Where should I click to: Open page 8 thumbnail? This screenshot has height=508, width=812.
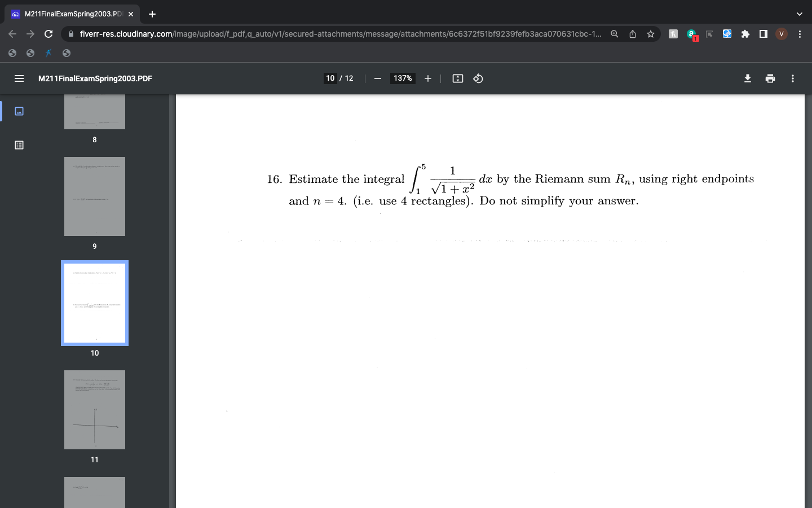click(95, 112)
